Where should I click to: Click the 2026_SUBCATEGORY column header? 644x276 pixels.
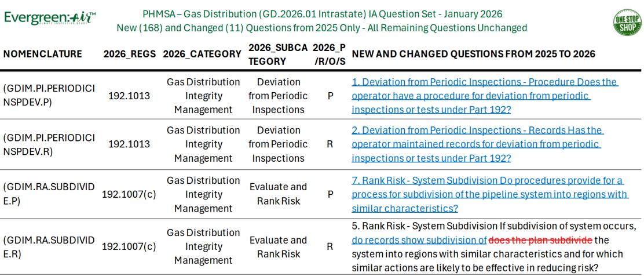click(278, 54)
